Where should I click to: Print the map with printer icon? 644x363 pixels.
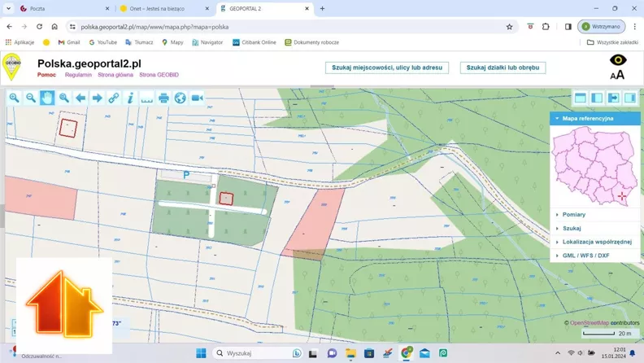coord(163,98)
